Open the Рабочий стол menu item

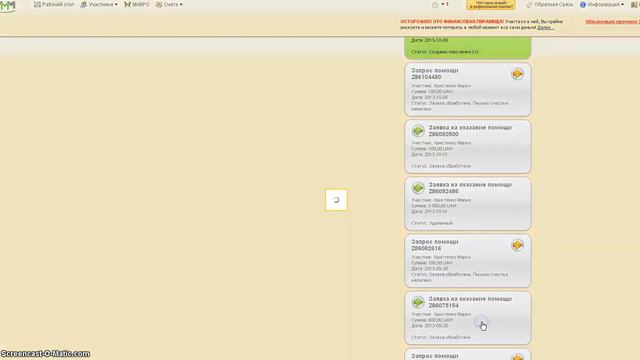click(54, 4)
